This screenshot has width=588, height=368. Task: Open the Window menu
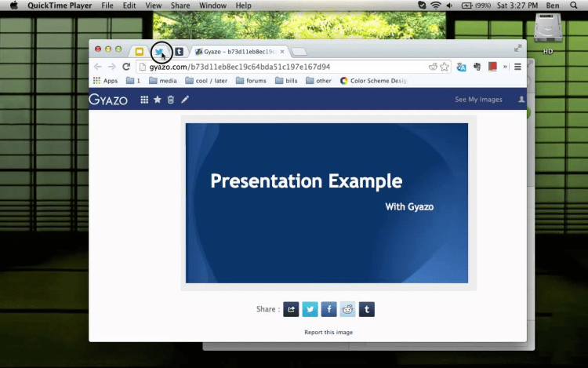[212, 5]
